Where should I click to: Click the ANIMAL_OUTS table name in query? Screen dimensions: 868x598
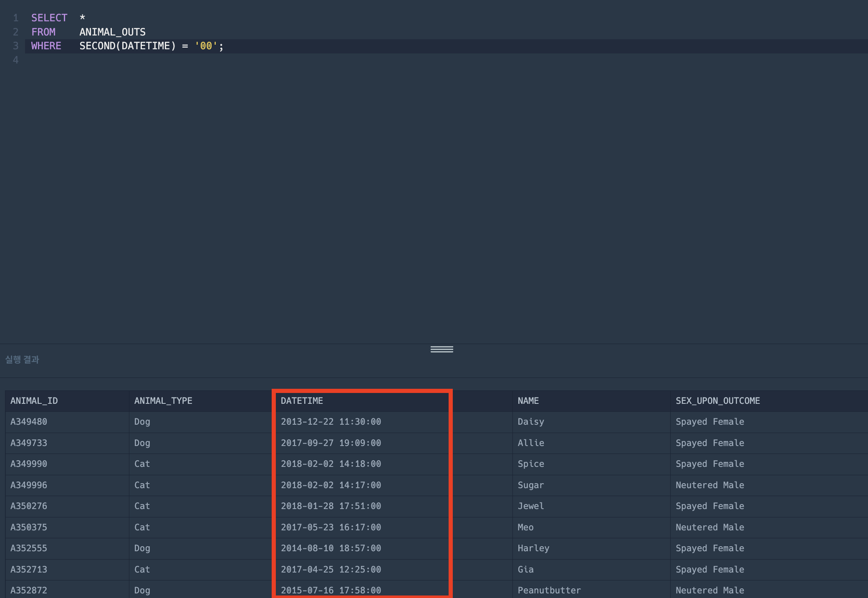pyautogui.click(x=112, y=32)
